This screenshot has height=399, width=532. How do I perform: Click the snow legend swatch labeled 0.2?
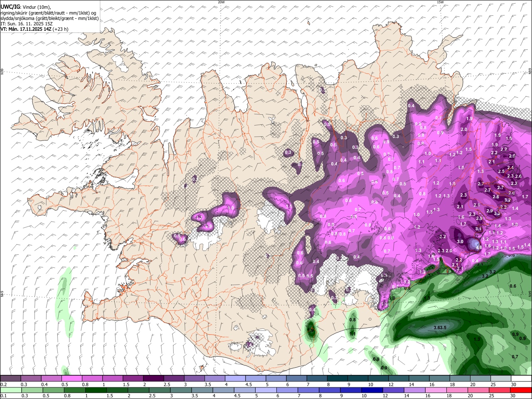point(11,378)
